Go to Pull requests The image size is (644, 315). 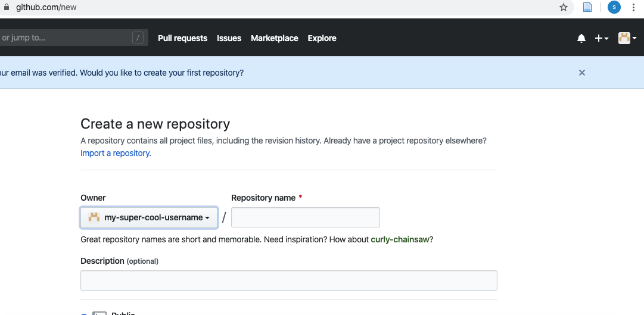pyautogui.click(x=182, y=38)
